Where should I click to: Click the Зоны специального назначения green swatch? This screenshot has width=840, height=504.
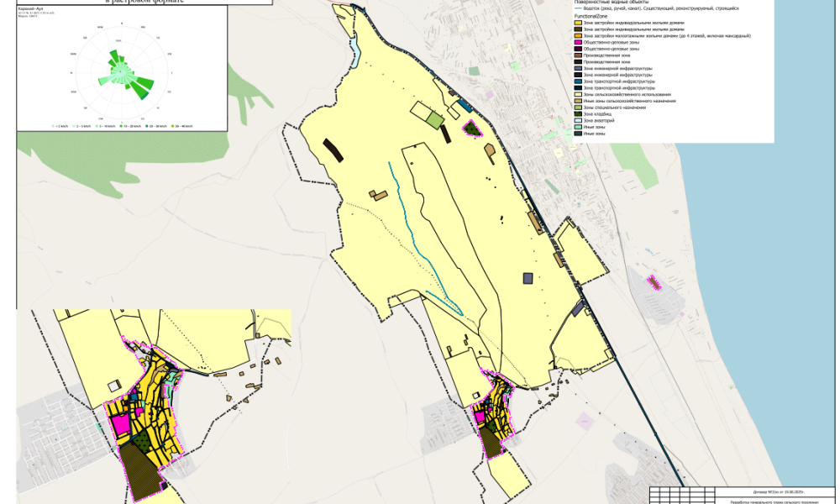click(578, 108)
